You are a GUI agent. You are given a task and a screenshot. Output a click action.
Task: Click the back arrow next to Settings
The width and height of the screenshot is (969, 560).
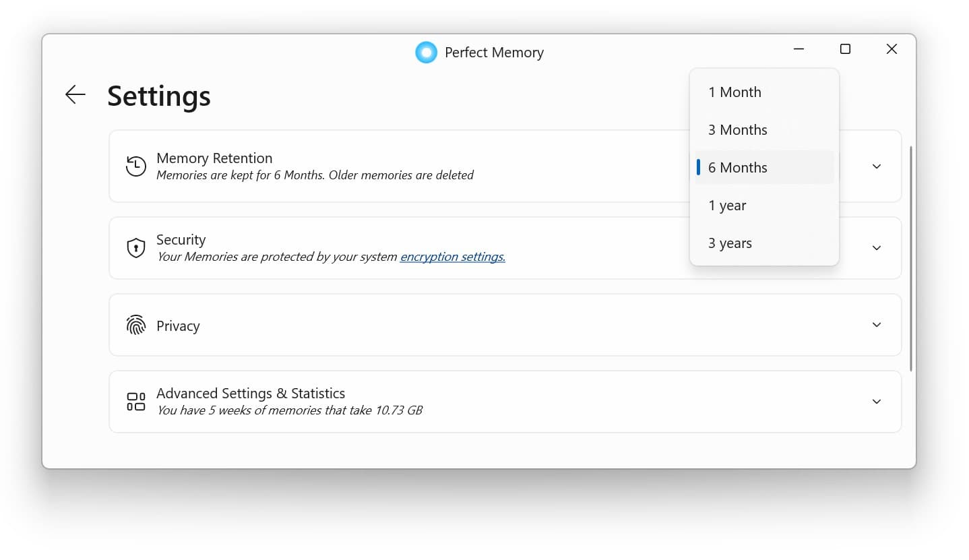75,94
